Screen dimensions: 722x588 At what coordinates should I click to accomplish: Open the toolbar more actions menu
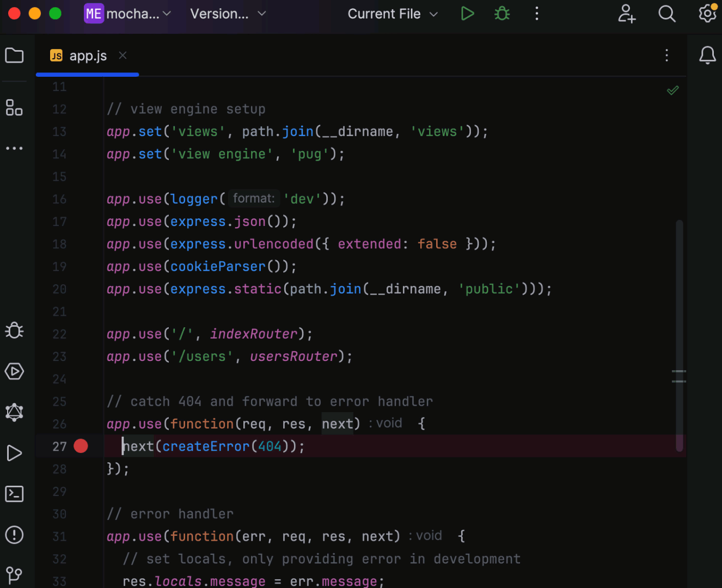tap(537, 14)
